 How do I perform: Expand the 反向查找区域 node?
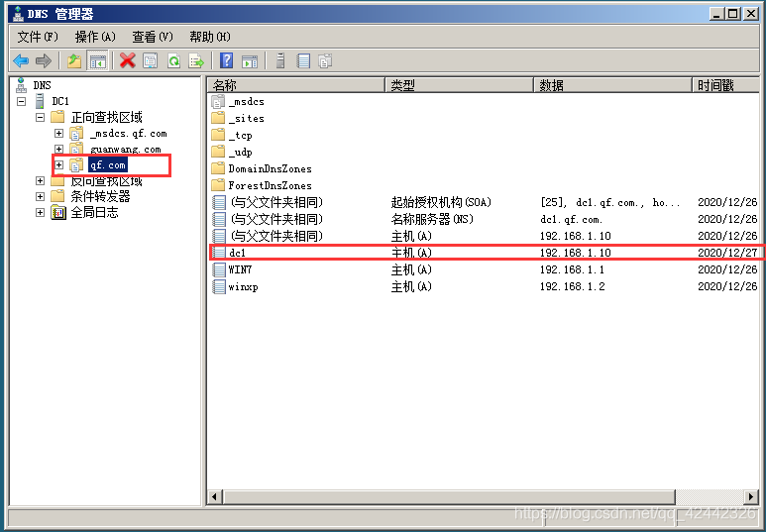click(x=40, y=180)
